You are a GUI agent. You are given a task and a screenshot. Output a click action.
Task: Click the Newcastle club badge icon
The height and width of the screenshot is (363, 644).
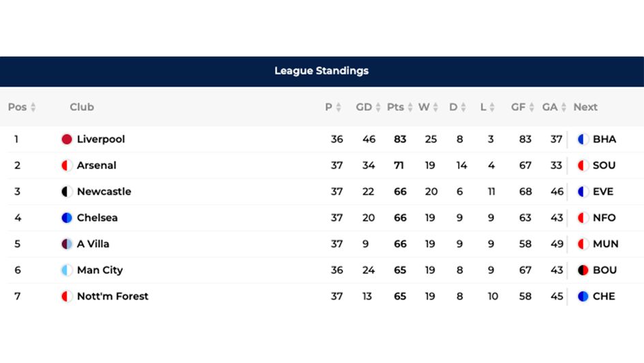coord(67,192)
